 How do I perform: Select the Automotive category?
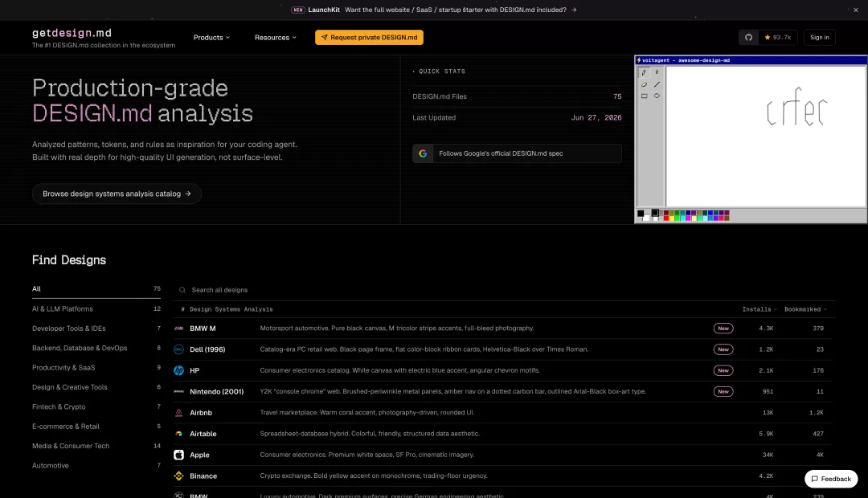(96, 465)
